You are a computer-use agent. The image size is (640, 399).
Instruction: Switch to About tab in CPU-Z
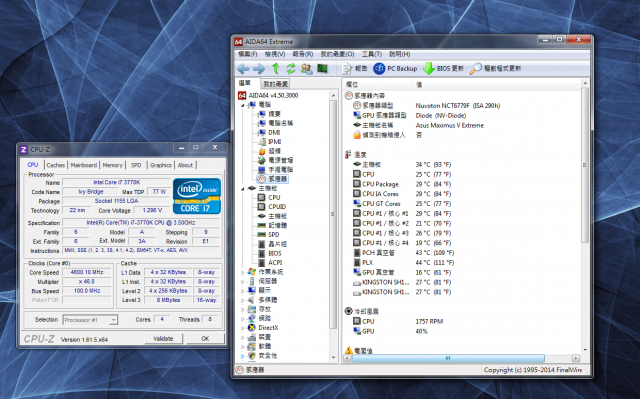coord(185,165)
